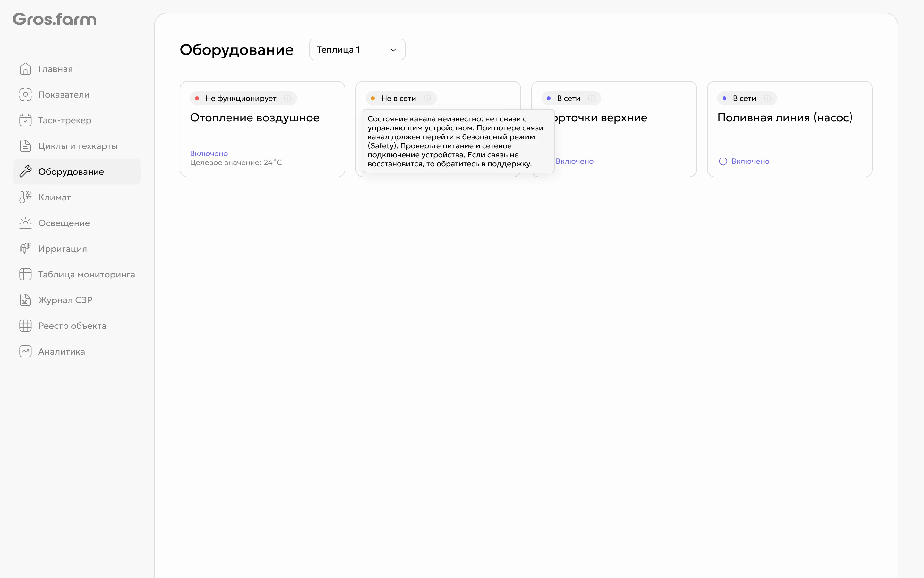Click Включено on Отопление воздушное card
Screen dimensions: 924x578
pyautogui.click(x=209, y=153)
